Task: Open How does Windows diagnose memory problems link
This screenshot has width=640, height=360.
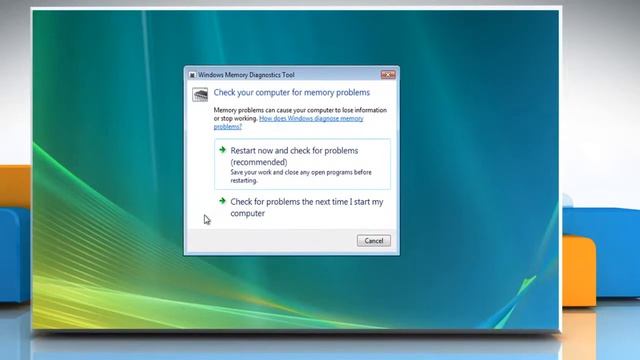Action: (x=289, y=122)
